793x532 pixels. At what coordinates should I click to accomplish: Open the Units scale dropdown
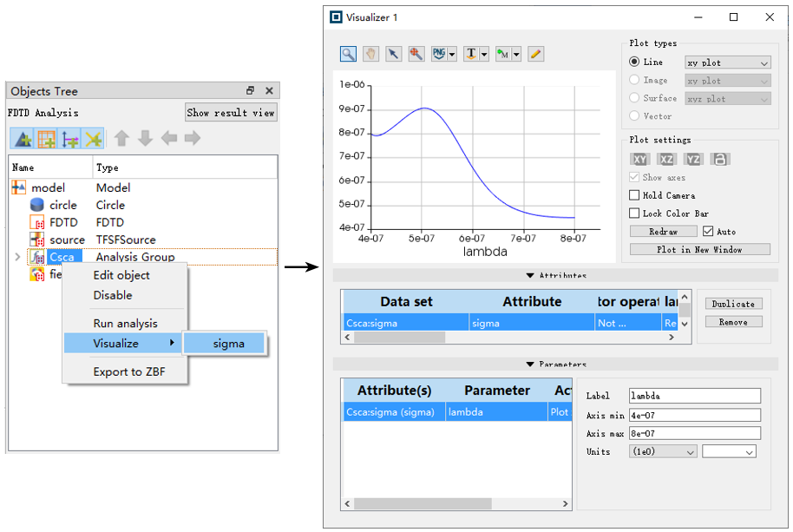pos(664,451)
